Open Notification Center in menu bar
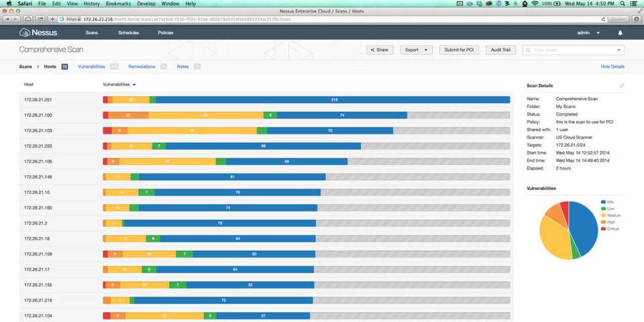 coord(633,3)
